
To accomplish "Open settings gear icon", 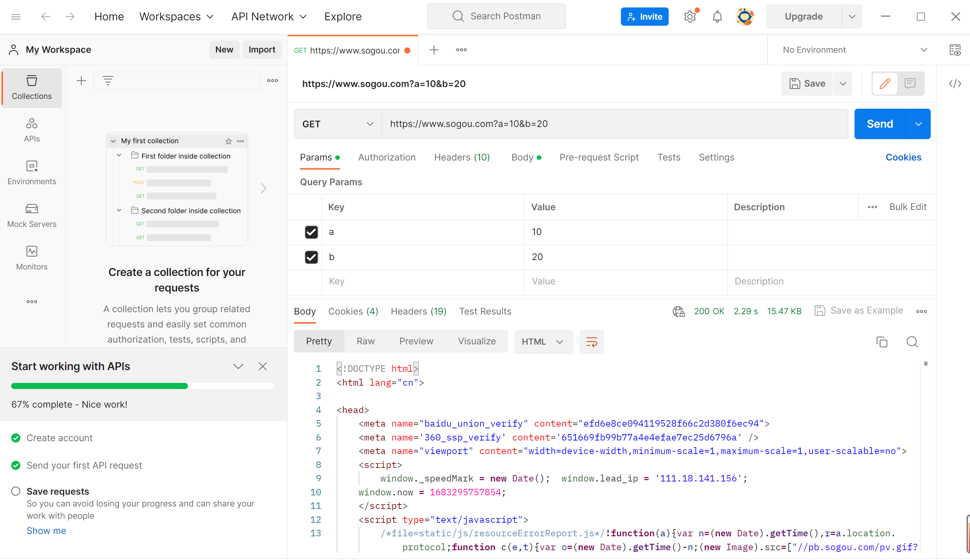I will [690, 17].
